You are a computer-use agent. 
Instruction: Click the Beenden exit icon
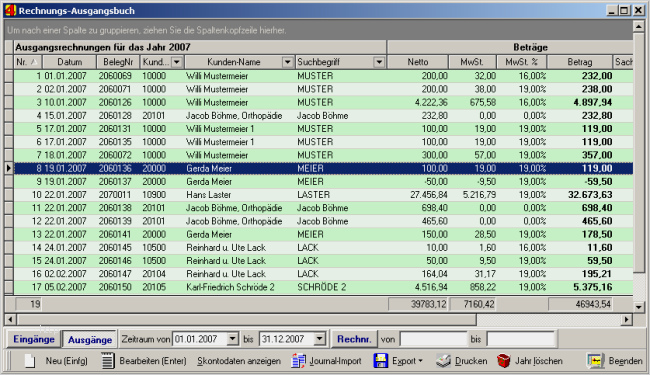595,361
